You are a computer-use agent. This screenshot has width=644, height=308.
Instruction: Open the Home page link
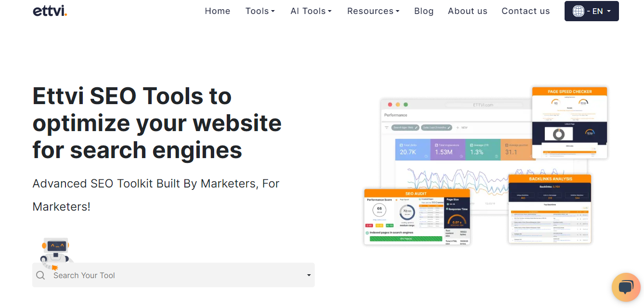[218, 11]
